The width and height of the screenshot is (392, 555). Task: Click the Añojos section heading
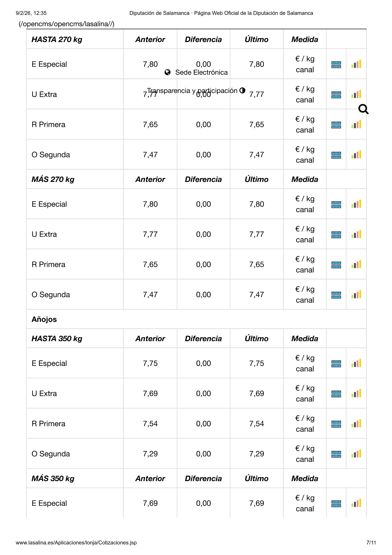pyautogui.click(x=44, y=319)
